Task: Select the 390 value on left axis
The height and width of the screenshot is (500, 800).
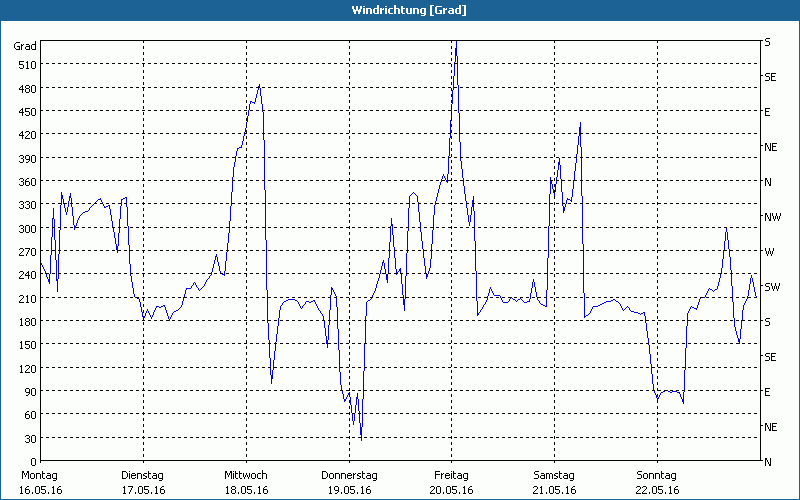Action: (28, 159)
